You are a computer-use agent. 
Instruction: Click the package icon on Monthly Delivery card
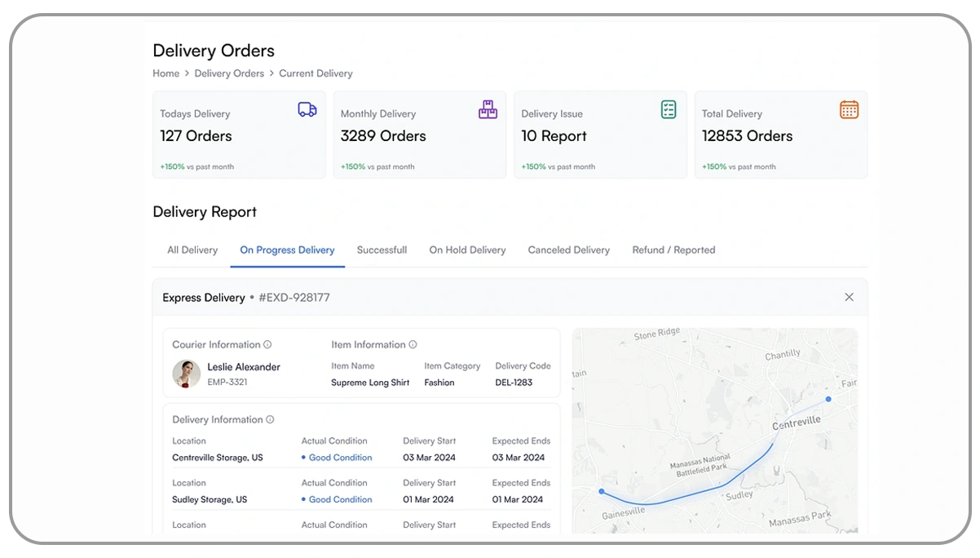487,108
